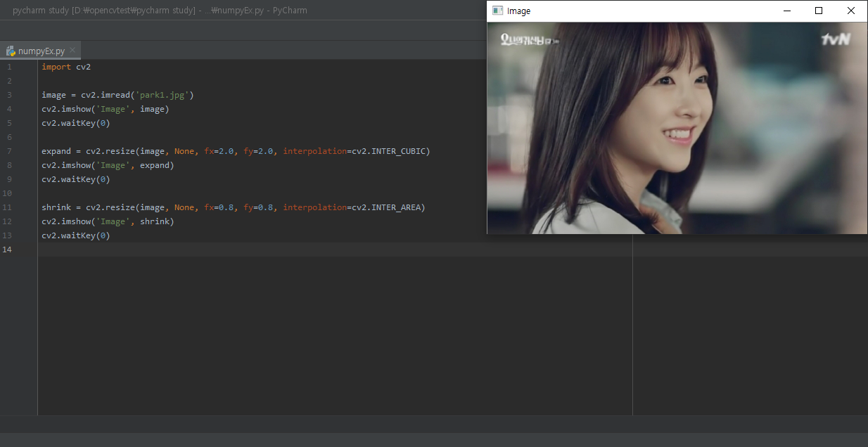Select the numpyEx.py editor tab
The height and width of the screenshot is (447, 868).
(41, 51)
